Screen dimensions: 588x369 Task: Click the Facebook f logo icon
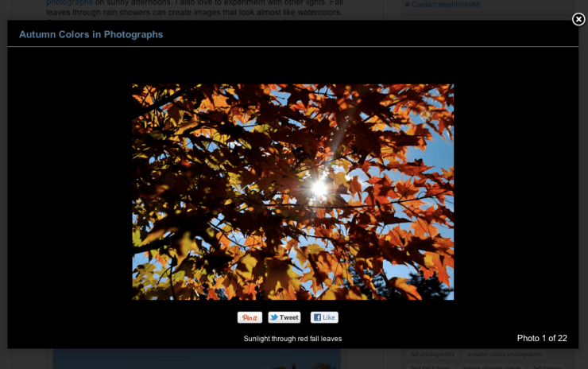pyautogui.click(x=316, y=317)
